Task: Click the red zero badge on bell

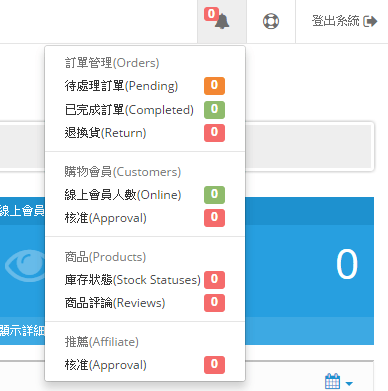Action: [x=211, y=14]
